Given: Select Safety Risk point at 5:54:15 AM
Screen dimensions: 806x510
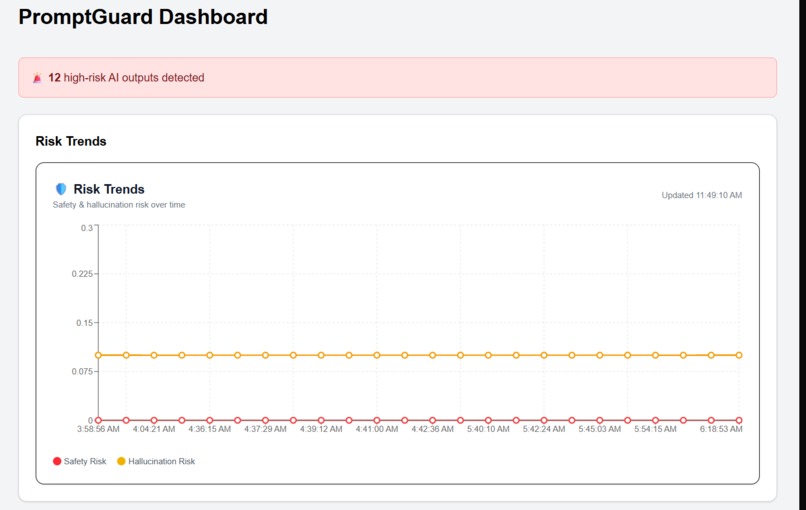Looking at the screenshot, I should [655, 420].
